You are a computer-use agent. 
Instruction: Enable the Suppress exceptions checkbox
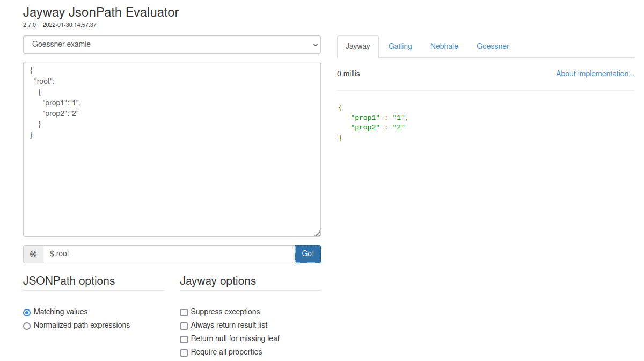184,312
